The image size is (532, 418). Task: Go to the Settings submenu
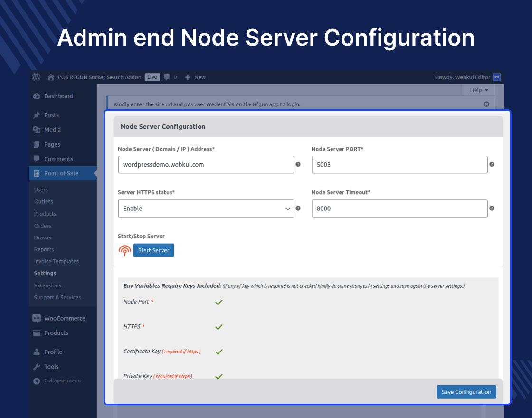[x=45, y=273]
